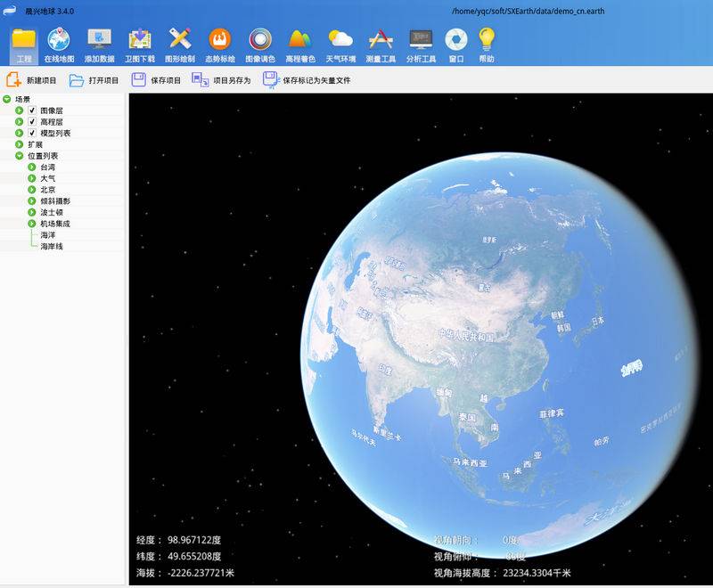Click the 泰国 label on the globe

point(467,417)
